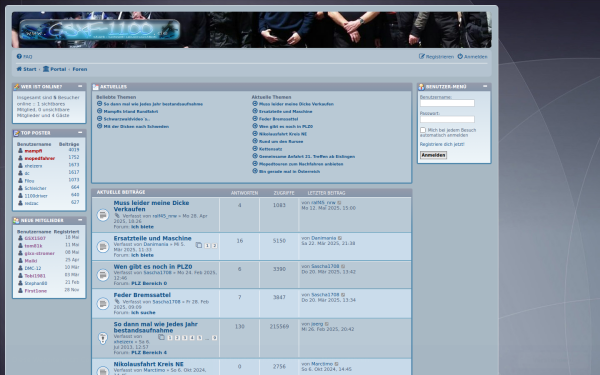Screen dimensions: 600x375
Task: Click Aktuelles panel header icon
Action: [96, 87]
